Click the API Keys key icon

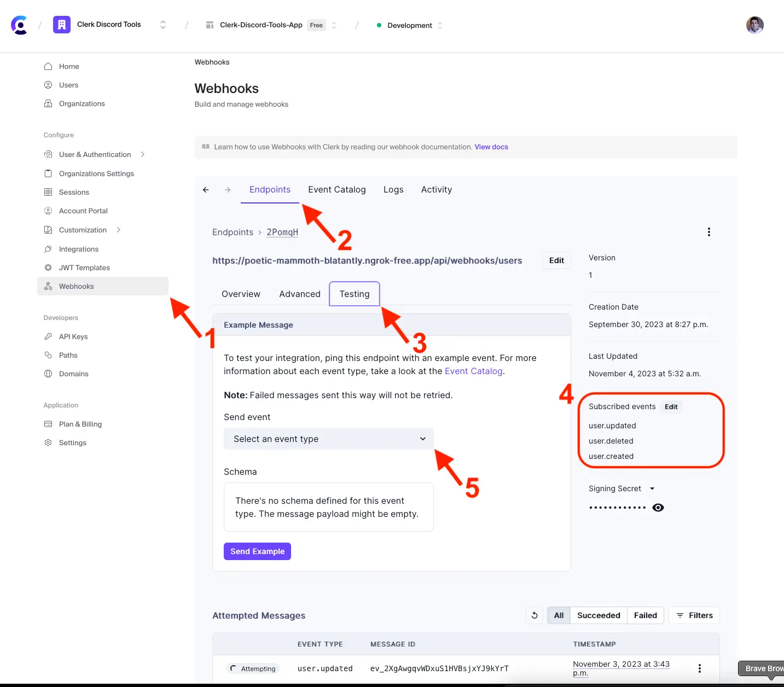[48, 336]
